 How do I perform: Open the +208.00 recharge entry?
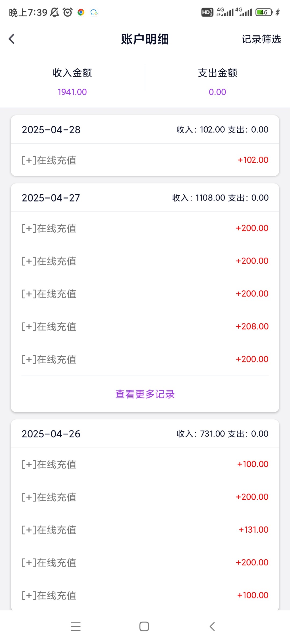(x=145, y=326)
